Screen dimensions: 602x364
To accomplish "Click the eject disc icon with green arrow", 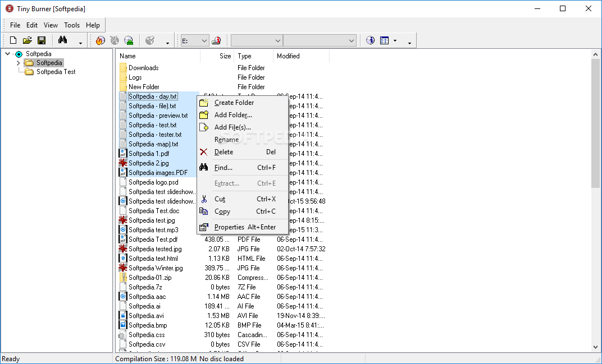I will tap(129, 40).
